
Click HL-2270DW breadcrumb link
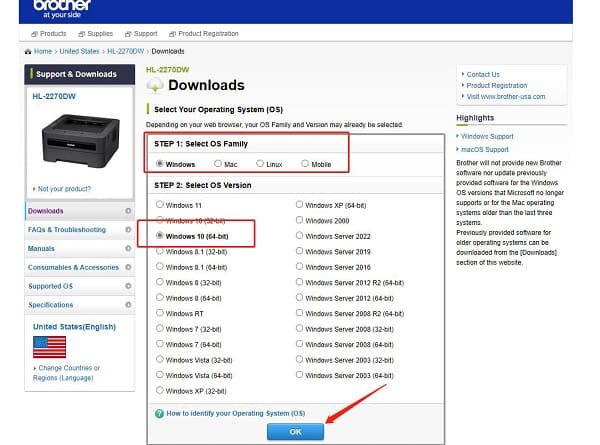[126, 51]
